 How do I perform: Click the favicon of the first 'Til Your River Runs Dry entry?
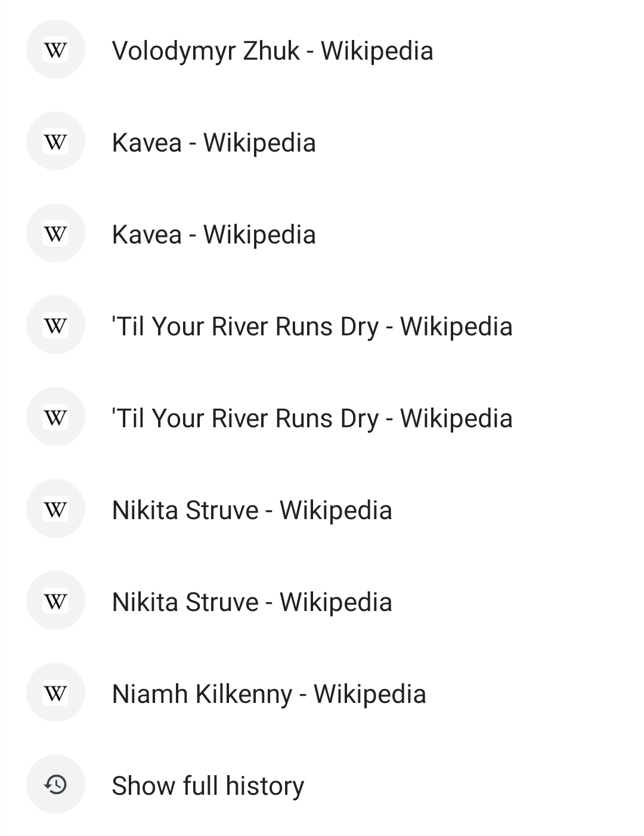pos(55,325)
